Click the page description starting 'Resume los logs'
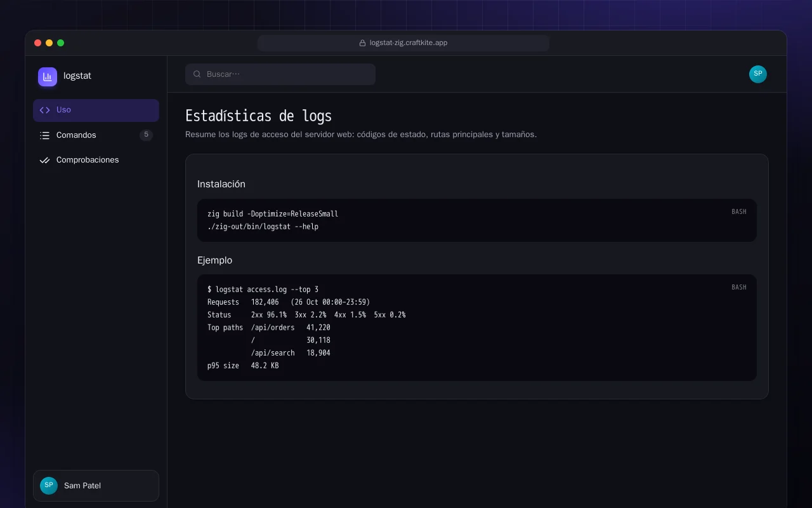Screen dimensions: 812x508 point(361,135)
